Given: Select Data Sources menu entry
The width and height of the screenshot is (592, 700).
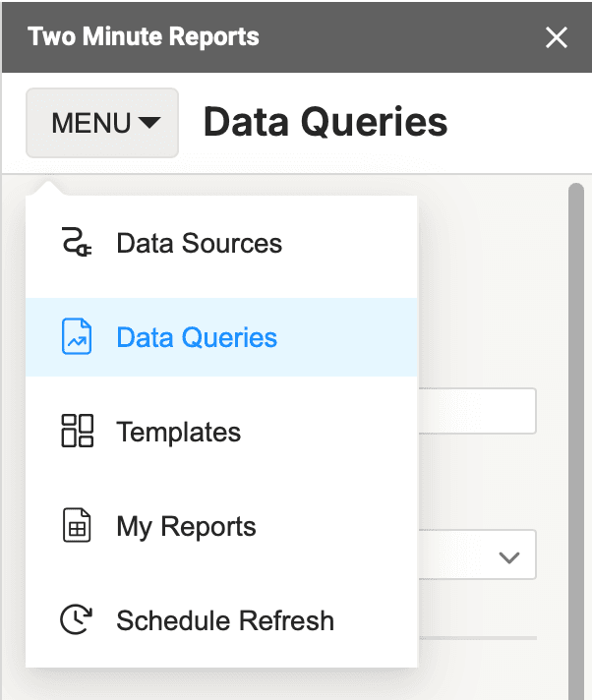Looking at the screenshot, I should tap(221, 243).
